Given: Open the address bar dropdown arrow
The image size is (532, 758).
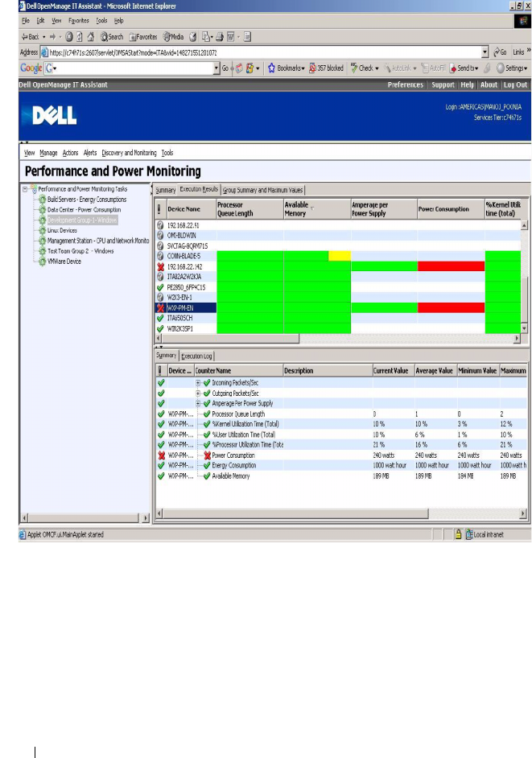Looking at the screenshot, I should (x=485, y=52).
